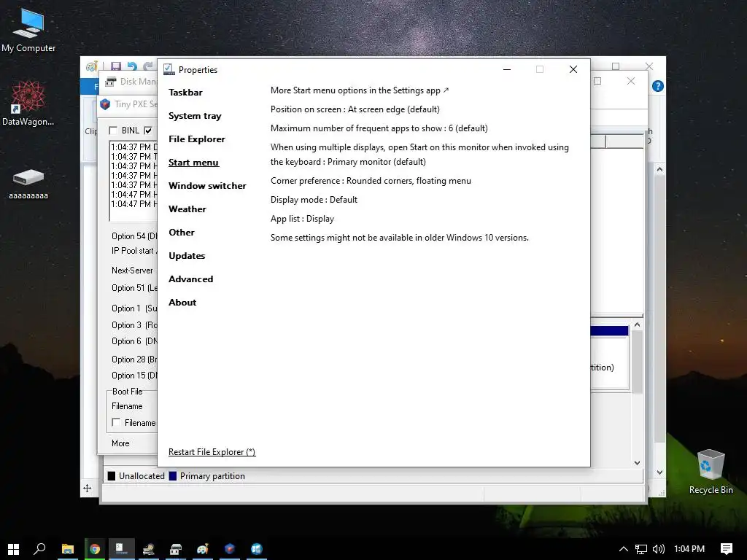Change the Display mode setting
Viewport: 747px width, 560px height.
click(x=314, y=200)
